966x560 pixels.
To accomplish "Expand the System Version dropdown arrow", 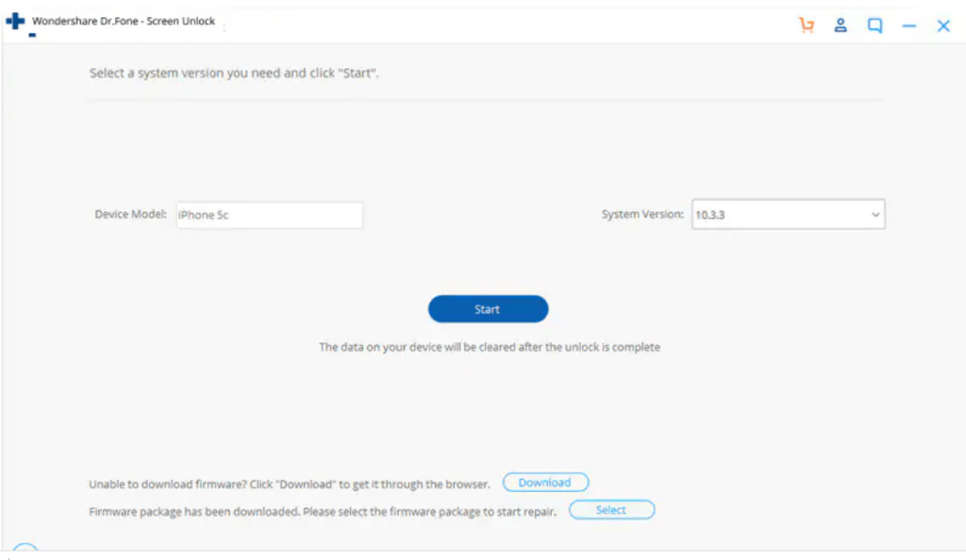I will (875, 215).
